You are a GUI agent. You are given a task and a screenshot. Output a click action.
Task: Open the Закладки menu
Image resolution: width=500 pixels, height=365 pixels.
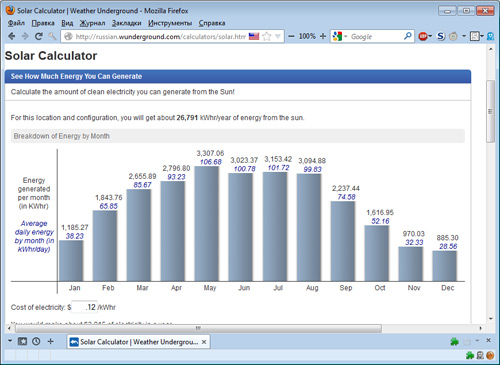coord(126,23)
